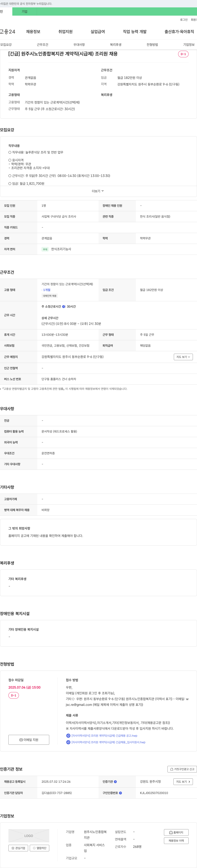Click the 2025.07.04 (금) 15:00 deadline text
The width and height of the screenshot is (197, 868).
[x=24, y=687]
